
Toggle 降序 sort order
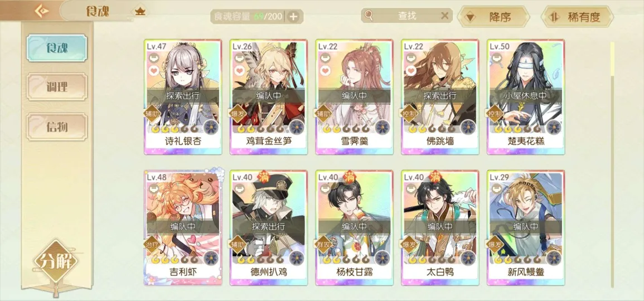pos(493,17)
